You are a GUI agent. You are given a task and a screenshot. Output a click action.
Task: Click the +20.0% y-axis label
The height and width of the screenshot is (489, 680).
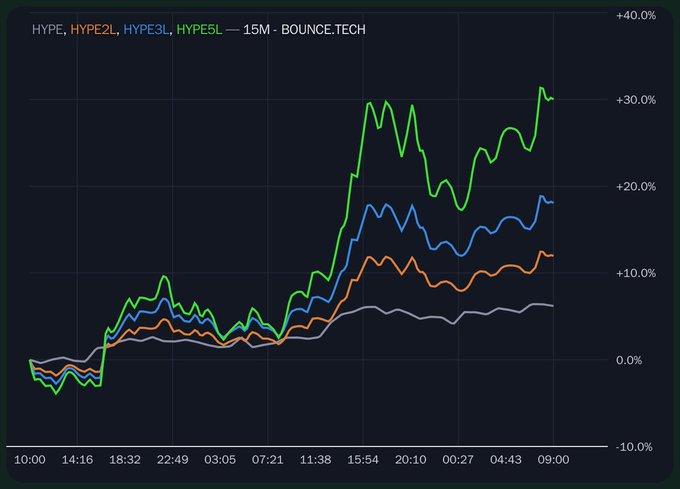[x=636, y=187]
